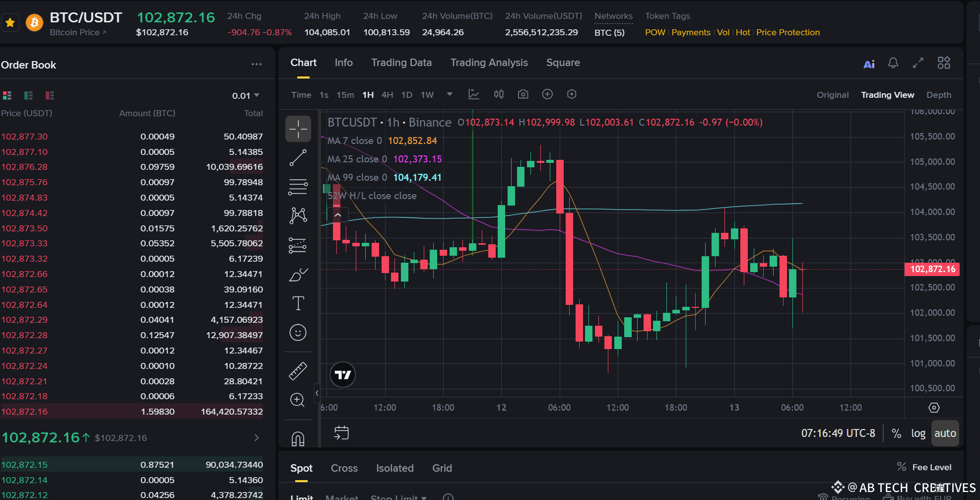This screenshot has height=500, width=980.
Task: Open the price alert bell
Action: pyautogui.click(x=893, y=63)
